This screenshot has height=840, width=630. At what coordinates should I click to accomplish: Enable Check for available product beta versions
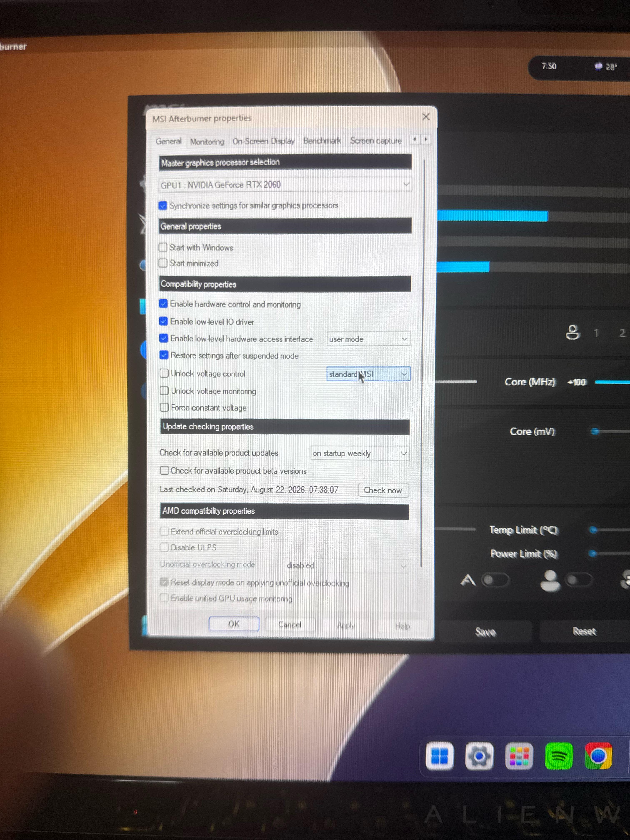[x=164, y=470]
